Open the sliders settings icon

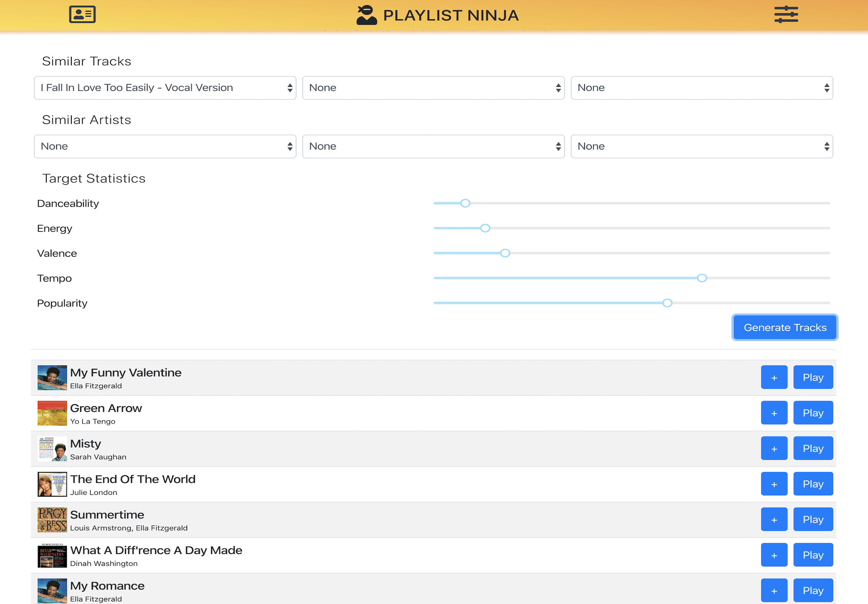click(x=786, y=15)
